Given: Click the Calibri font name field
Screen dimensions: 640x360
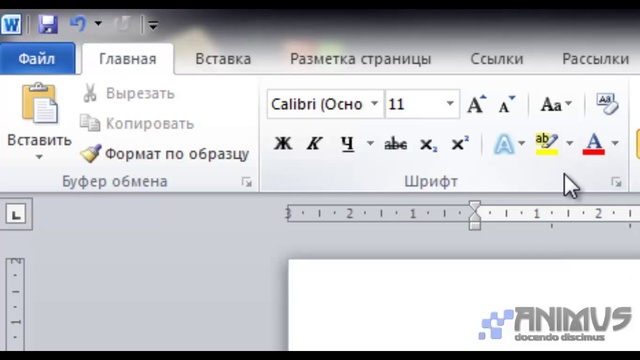Looking at the screenshot, I should (x=317, y=104).
